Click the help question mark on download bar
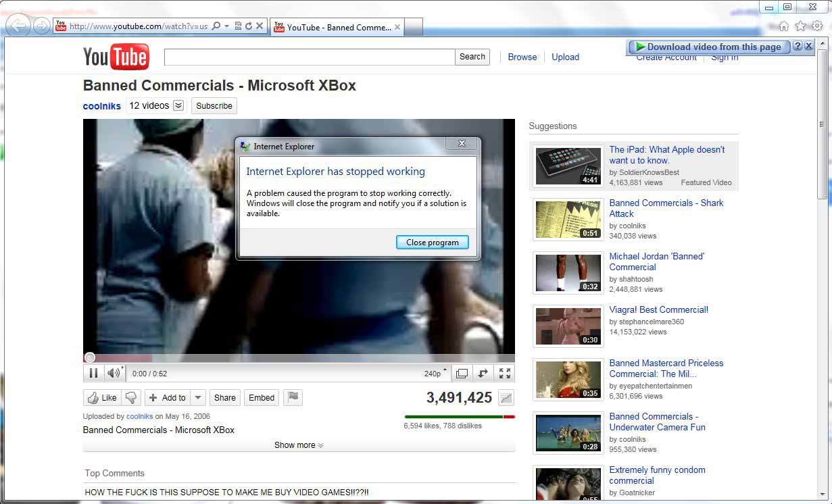Image resolution: width=832 pixels, height=504 pixels. click(x=798, y=46)
